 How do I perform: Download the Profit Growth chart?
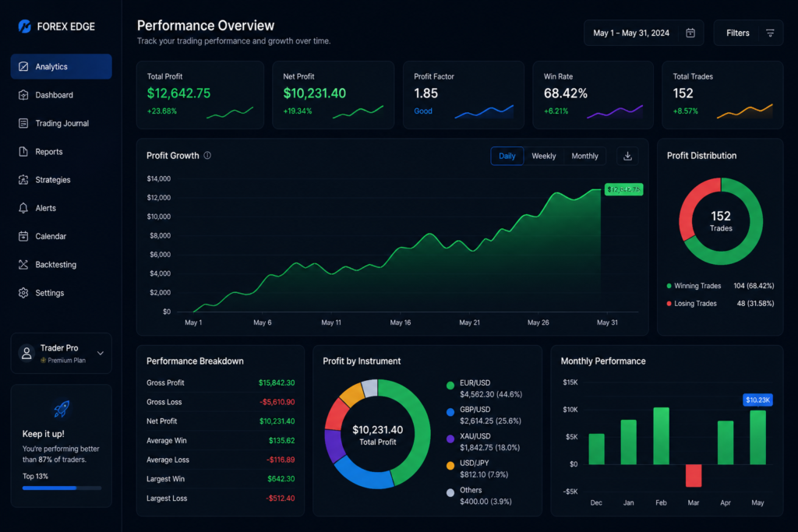click(627, 156)
